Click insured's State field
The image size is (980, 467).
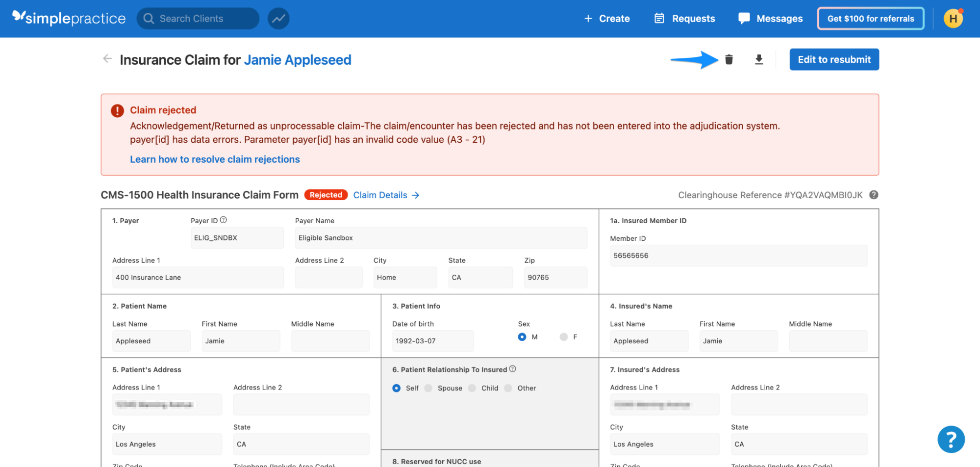click(799, 444)
